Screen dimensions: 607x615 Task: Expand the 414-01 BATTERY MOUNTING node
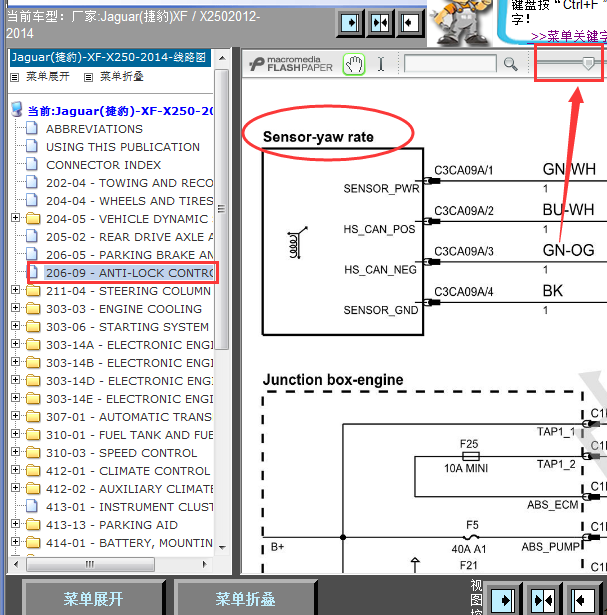[15, 542]
